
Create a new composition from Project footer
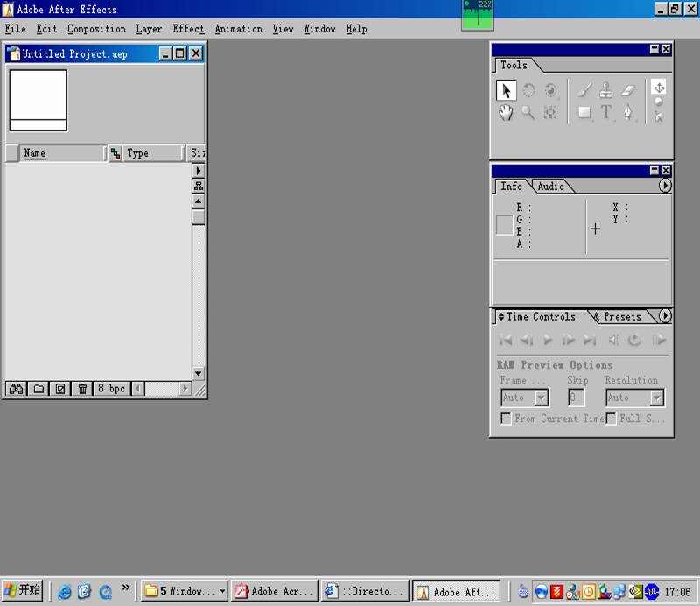[x=60, y=389]
